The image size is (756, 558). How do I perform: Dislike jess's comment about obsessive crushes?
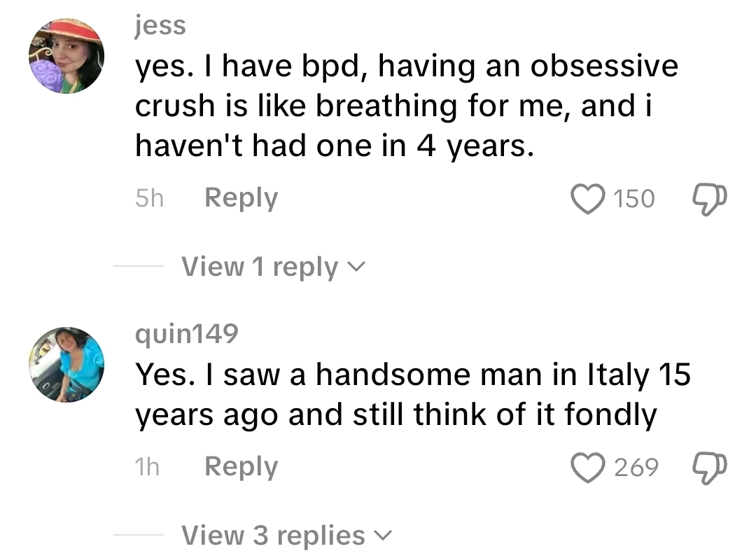pos(708,198)
